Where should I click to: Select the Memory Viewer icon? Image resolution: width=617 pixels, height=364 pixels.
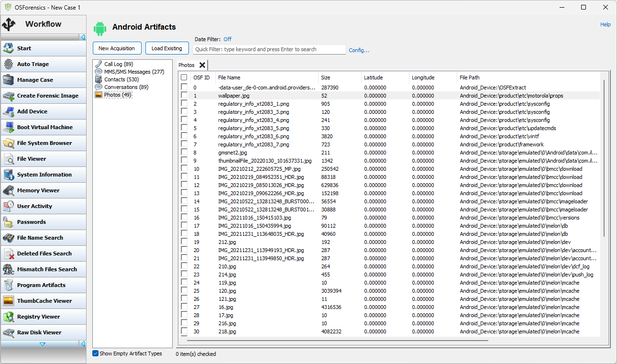pyautogui.click(x=9, y=190)
